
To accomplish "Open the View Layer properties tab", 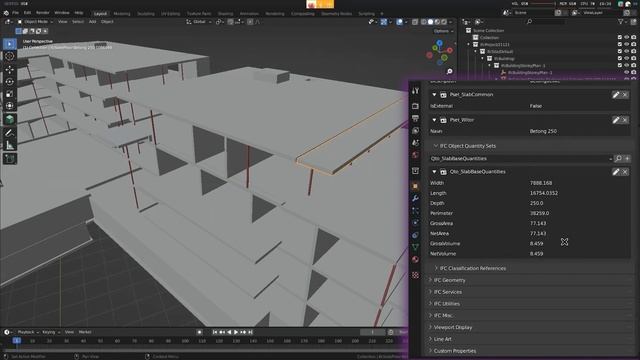I will tap(415, 131).
